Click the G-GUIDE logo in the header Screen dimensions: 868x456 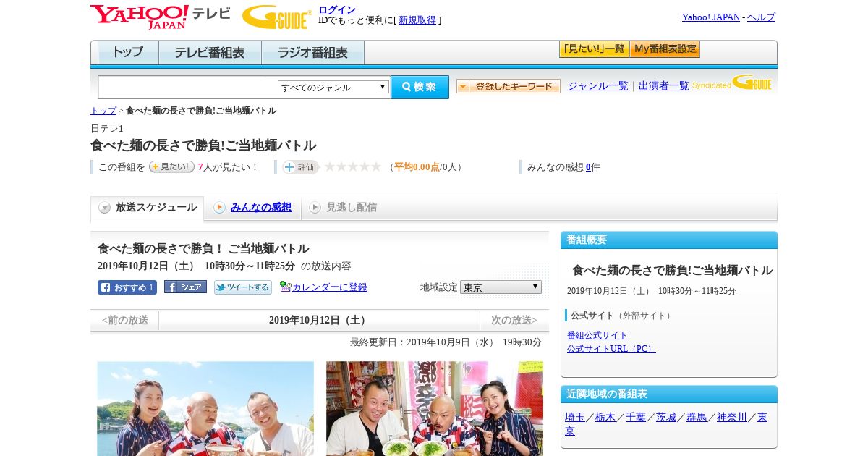tap(277, 17)
